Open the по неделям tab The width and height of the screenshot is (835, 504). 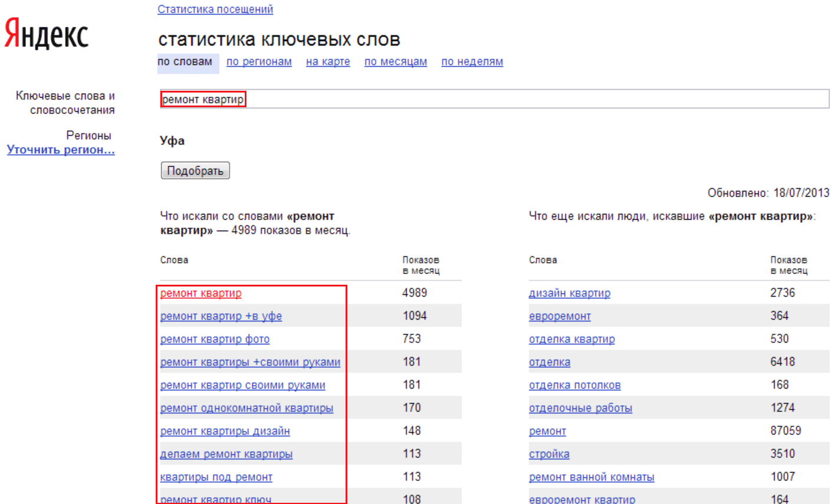click(x=472, y=62)
